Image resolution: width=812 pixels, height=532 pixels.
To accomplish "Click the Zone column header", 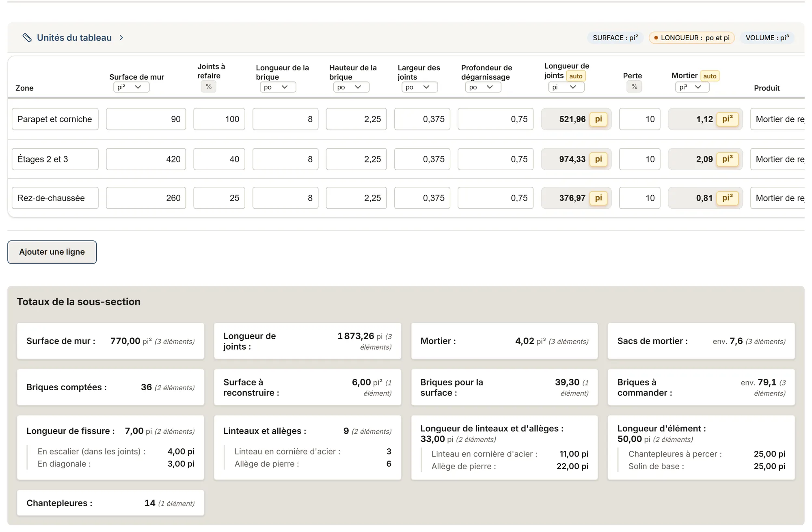I will pos(24,88).
